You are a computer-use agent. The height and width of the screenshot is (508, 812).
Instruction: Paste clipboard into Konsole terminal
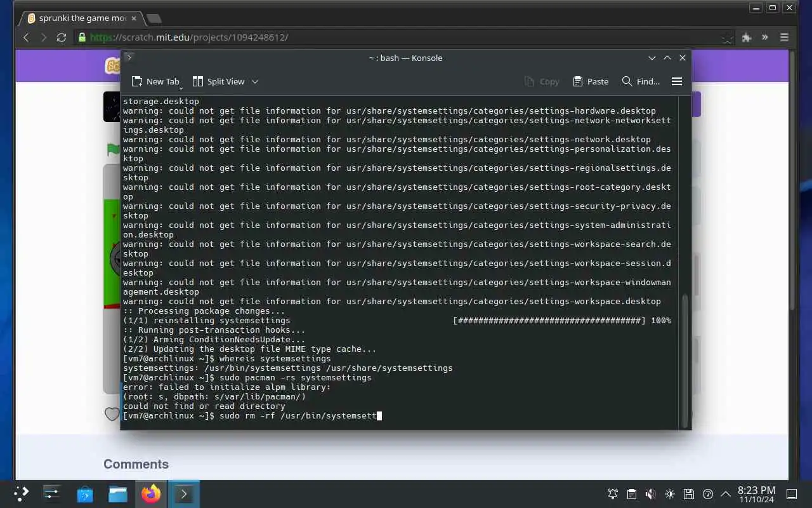coord(591,81)
